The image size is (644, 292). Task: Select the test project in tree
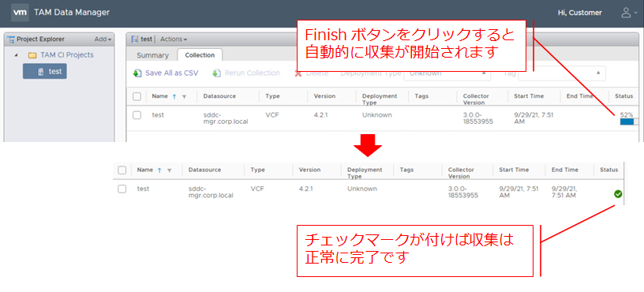(x=45, y=72)
